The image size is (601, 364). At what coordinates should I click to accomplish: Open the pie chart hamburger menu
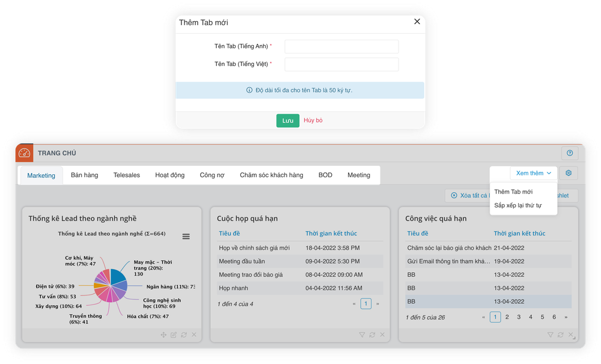[x=186, y=237]
